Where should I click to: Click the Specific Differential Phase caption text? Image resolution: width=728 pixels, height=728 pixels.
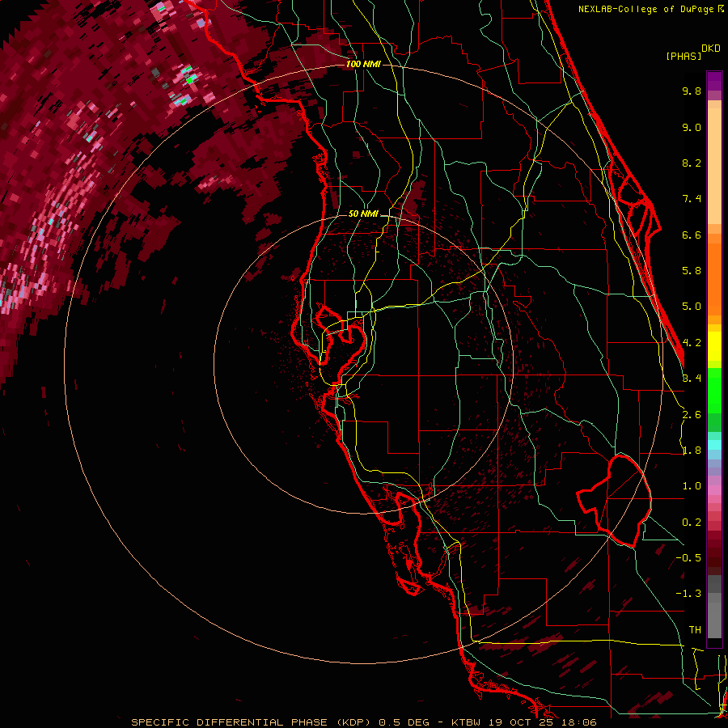coord(364,722)
